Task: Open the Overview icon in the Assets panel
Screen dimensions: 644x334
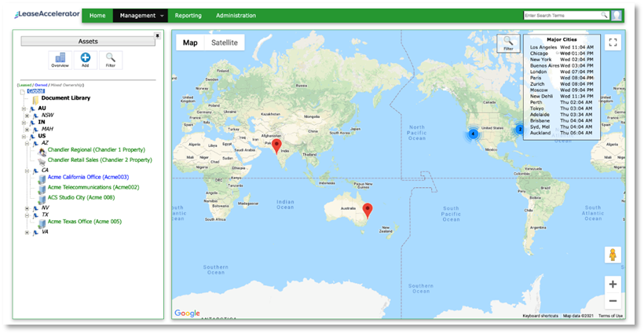Action: [60, 60]
